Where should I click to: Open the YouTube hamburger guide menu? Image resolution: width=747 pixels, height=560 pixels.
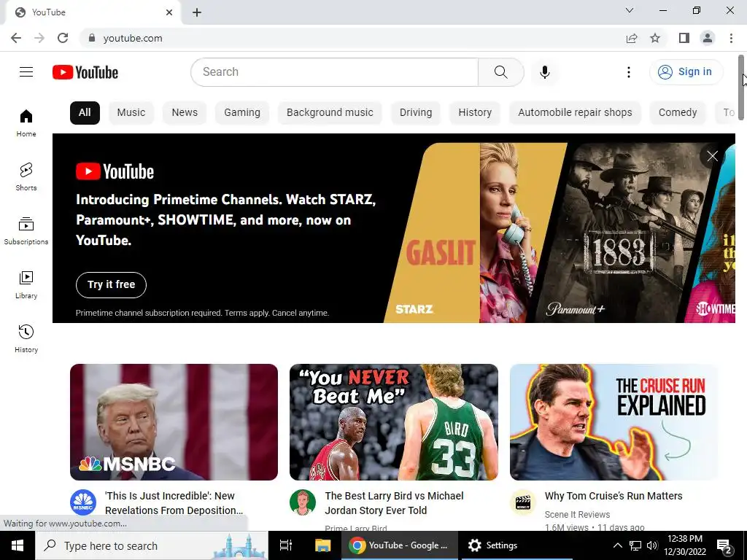[x=26, y=72]
